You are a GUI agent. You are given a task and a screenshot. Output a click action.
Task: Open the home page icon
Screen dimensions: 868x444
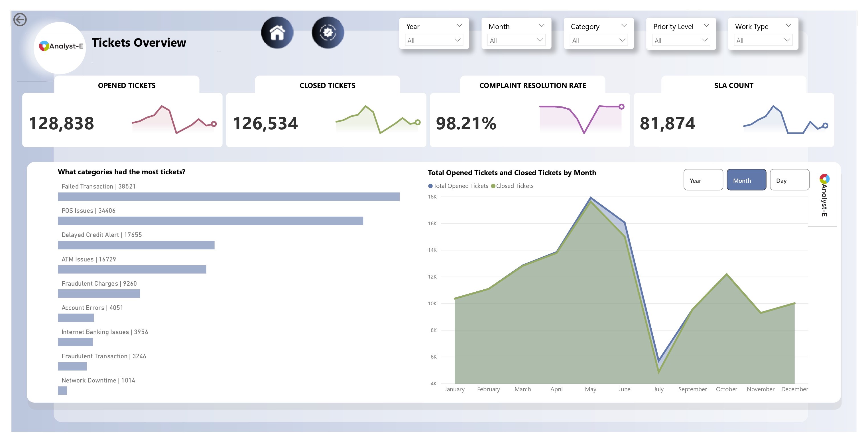[x=277, y=33]
